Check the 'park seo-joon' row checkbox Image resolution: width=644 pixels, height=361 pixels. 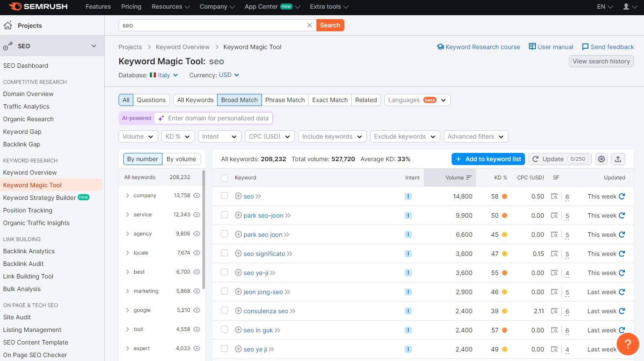[225, 215]
